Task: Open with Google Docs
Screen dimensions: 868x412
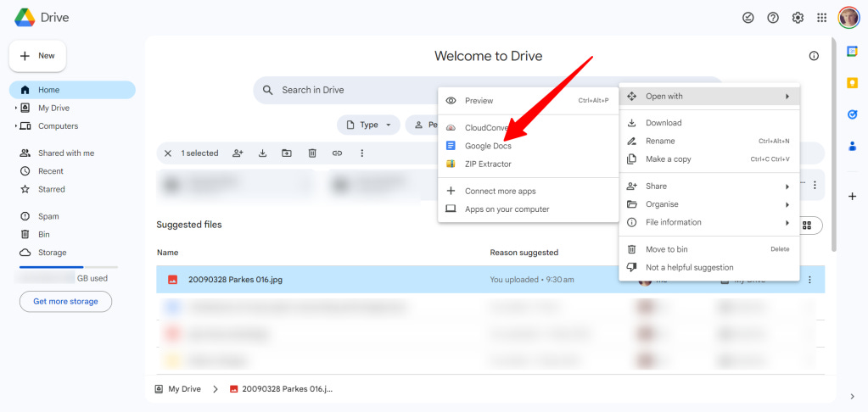Action: pyautogui.click(x=528, y=146)
